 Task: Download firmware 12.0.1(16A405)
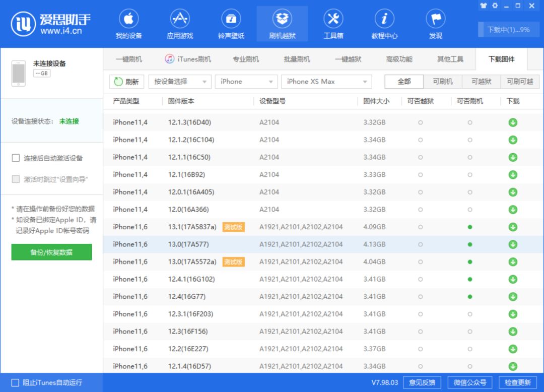click(x=513, y=192)
